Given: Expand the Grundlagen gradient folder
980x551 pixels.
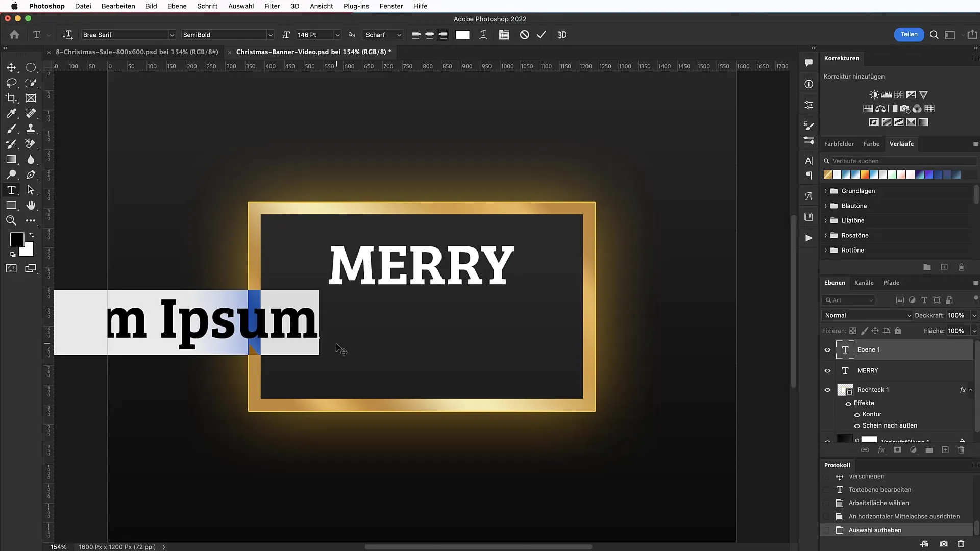Looking at the screenshot, I should click(x=825, y=191).
